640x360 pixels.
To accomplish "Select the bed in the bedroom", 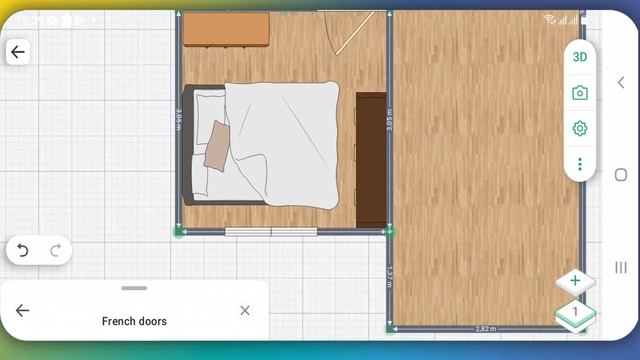I will click(261, 145).
